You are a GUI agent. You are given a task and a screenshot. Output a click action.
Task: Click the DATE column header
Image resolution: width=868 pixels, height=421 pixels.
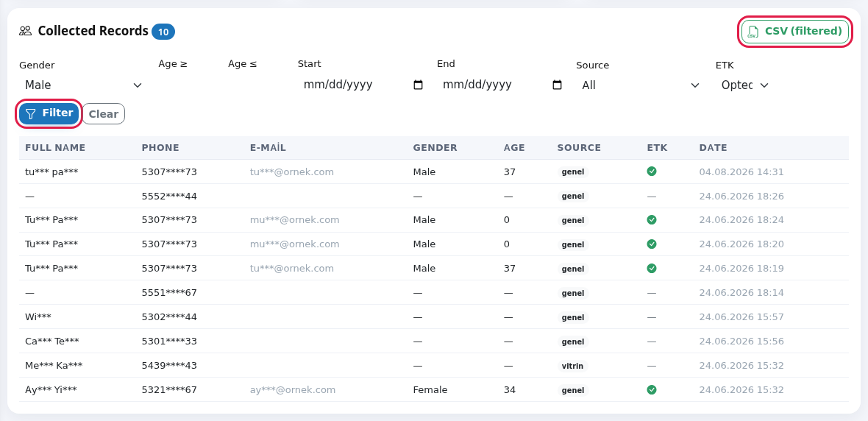coord(713,148)
